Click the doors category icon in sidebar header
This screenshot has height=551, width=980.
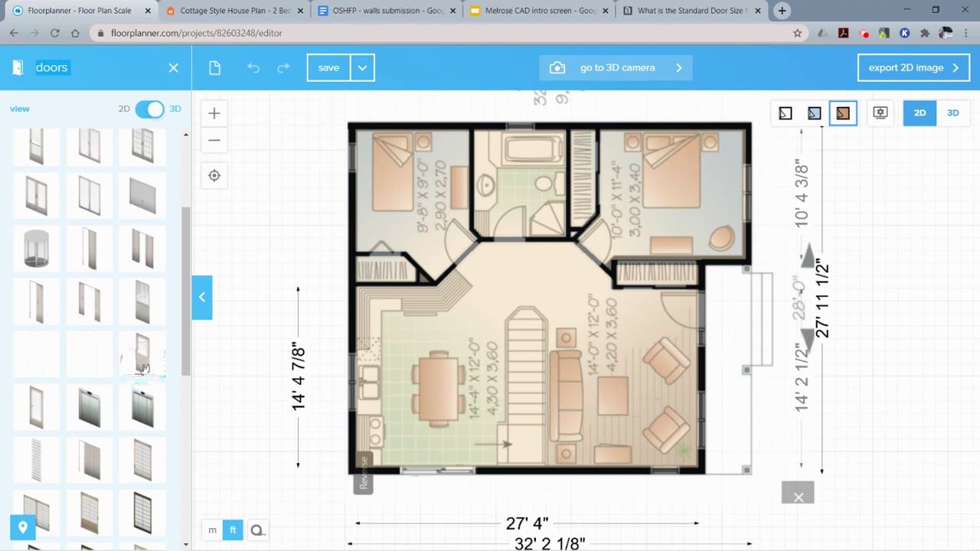pyautogui.click(x=18, y=67)
